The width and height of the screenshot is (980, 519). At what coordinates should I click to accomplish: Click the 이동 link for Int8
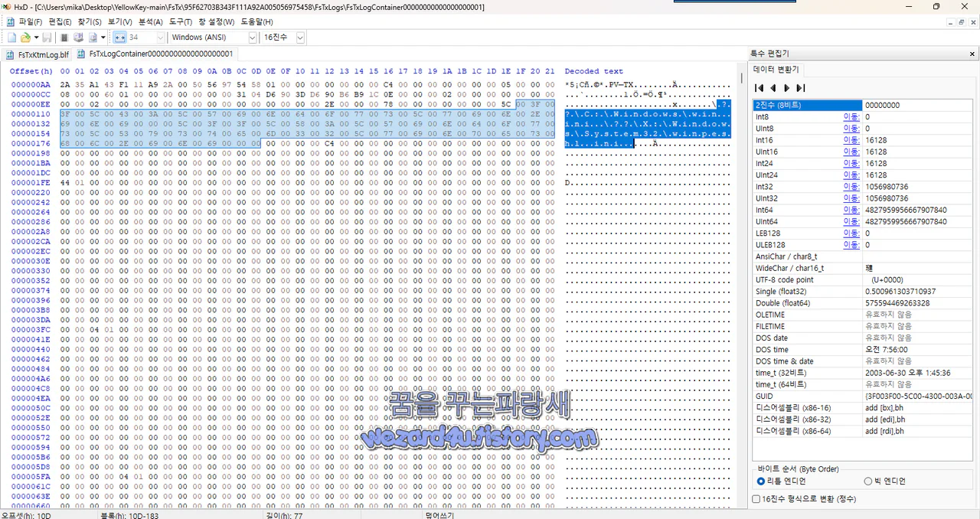851,117
